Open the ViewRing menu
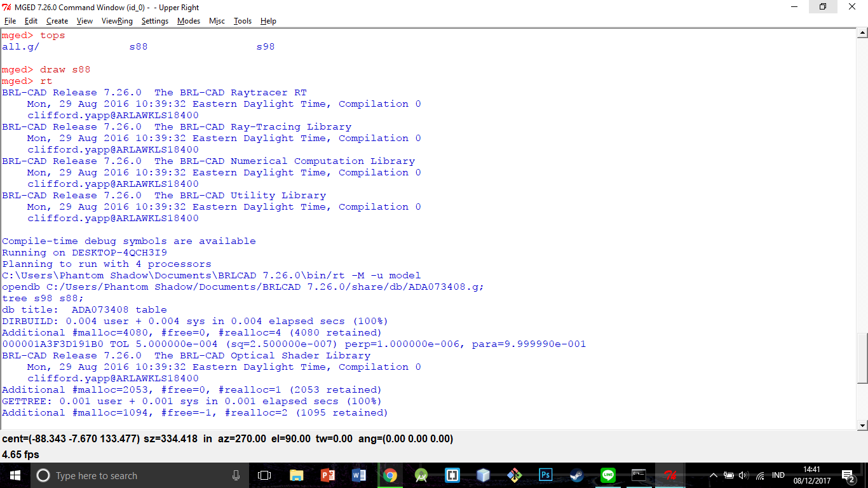 click(x=117, y=21)
